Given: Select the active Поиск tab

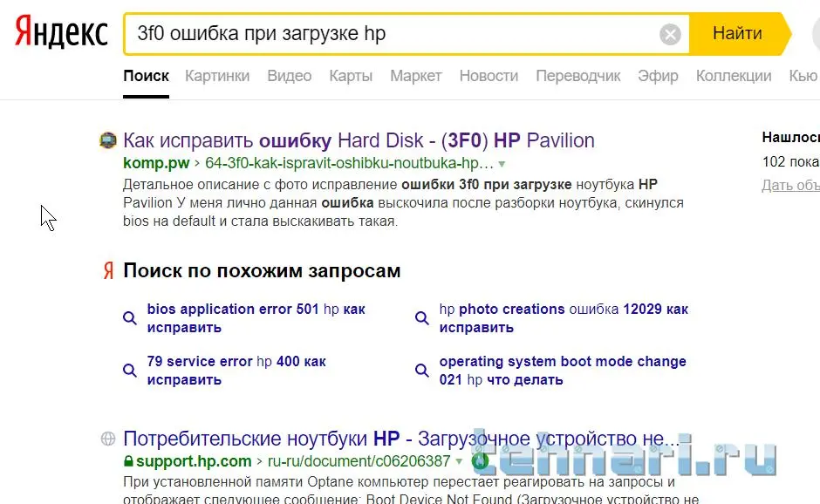Looking at the screenshot, I should pyautogui.click(x=146, y=77).
